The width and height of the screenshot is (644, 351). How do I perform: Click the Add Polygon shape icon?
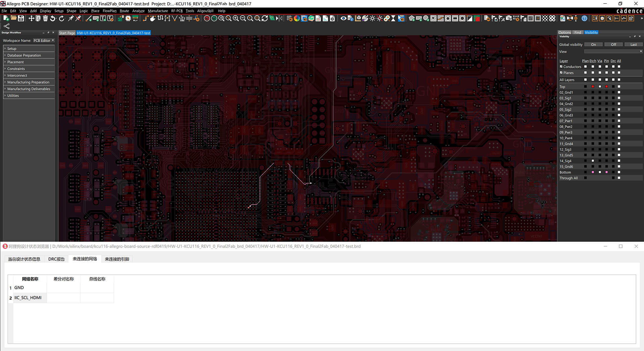(412, 18)
